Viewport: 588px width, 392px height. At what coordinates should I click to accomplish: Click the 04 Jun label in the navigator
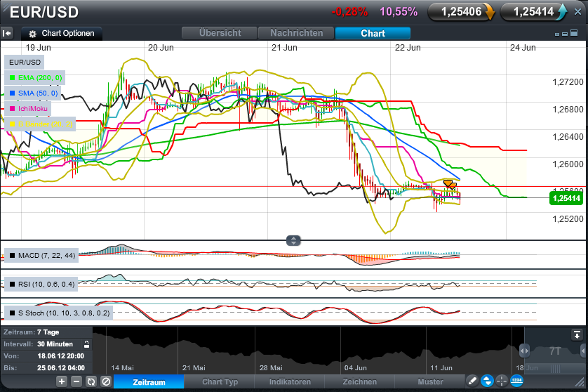(x=355, y=368)
